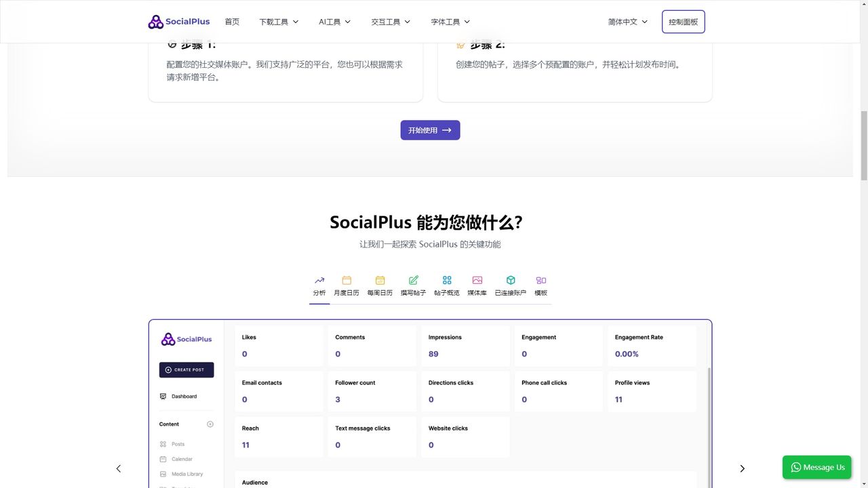Open Calendar in the preview sidebar

[x=182, y=459]
